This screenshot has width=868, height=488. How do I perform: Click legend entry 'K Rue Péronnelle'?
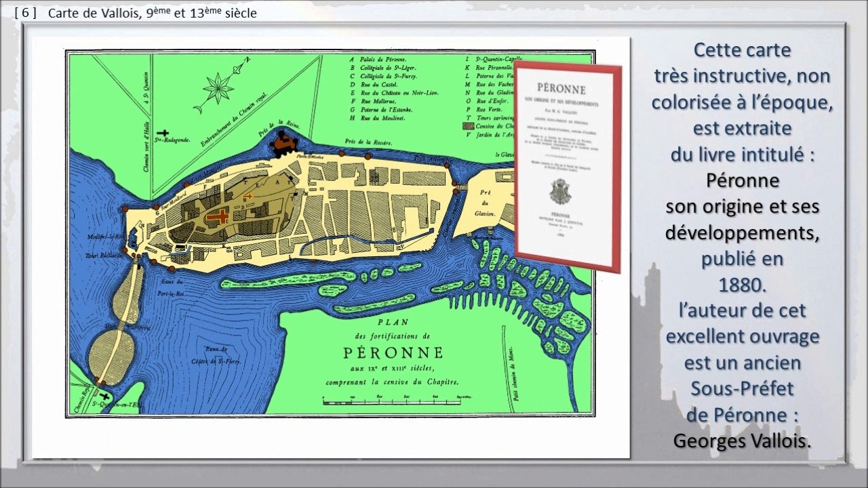coord(489,68)
